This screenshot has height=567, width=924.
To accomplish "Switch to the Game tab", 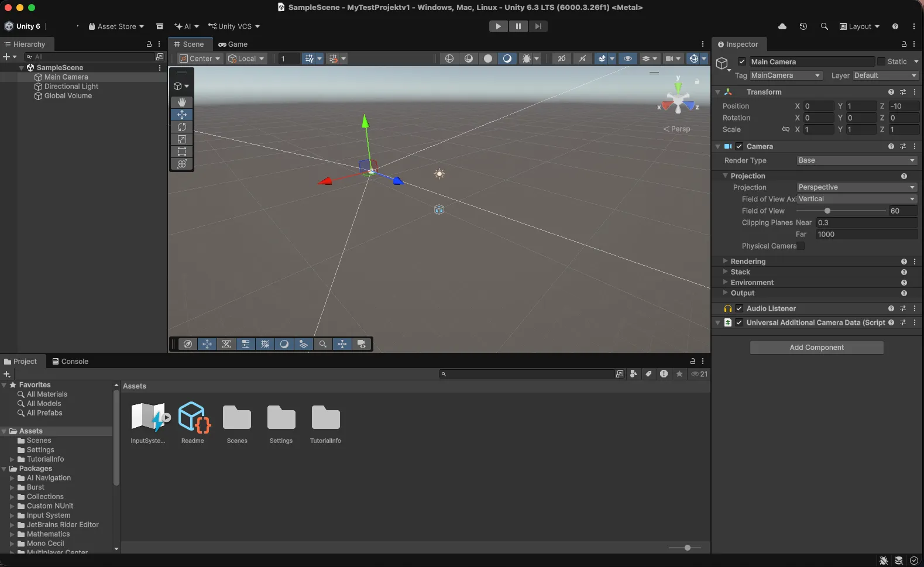I will (233, 44).
